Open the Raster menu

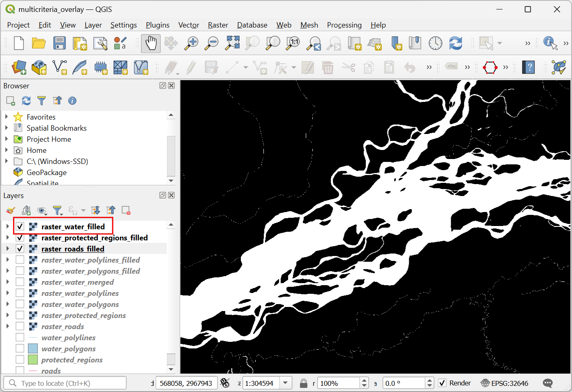(218, 25)
